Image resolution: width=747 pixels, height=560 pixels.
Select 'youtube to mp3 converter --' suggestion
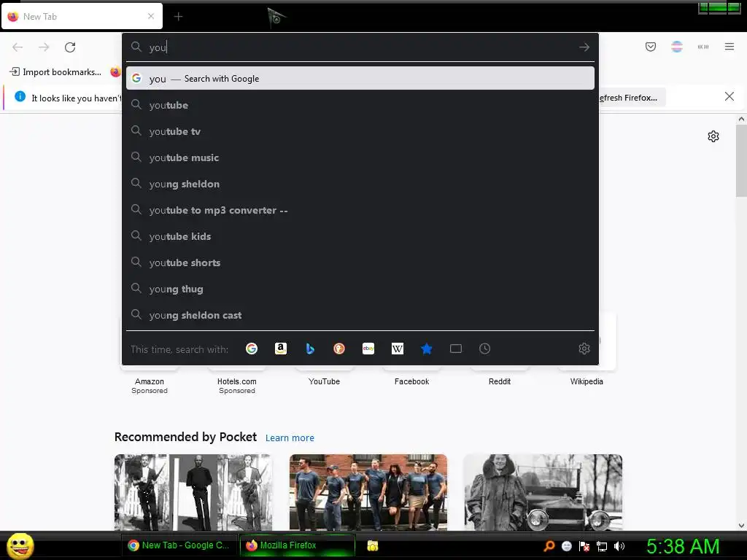click(360, 210)
